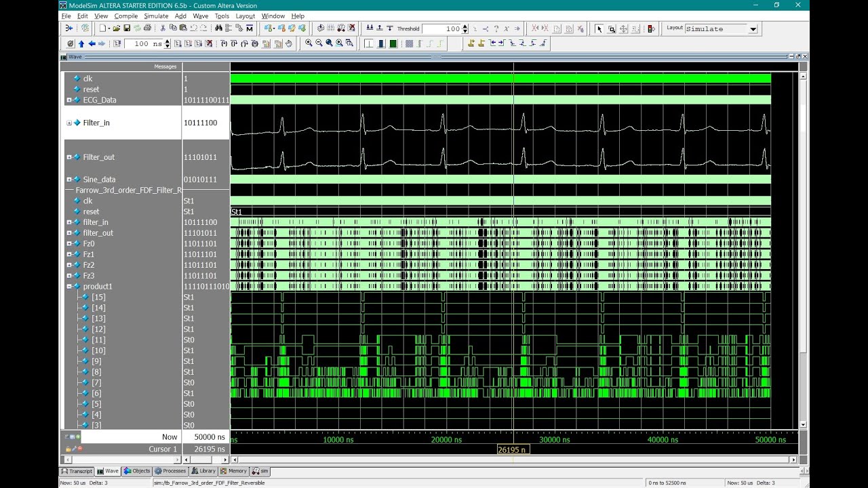Click the New file toolbar icon
The image size is (868, 488).
coord(102,28)
